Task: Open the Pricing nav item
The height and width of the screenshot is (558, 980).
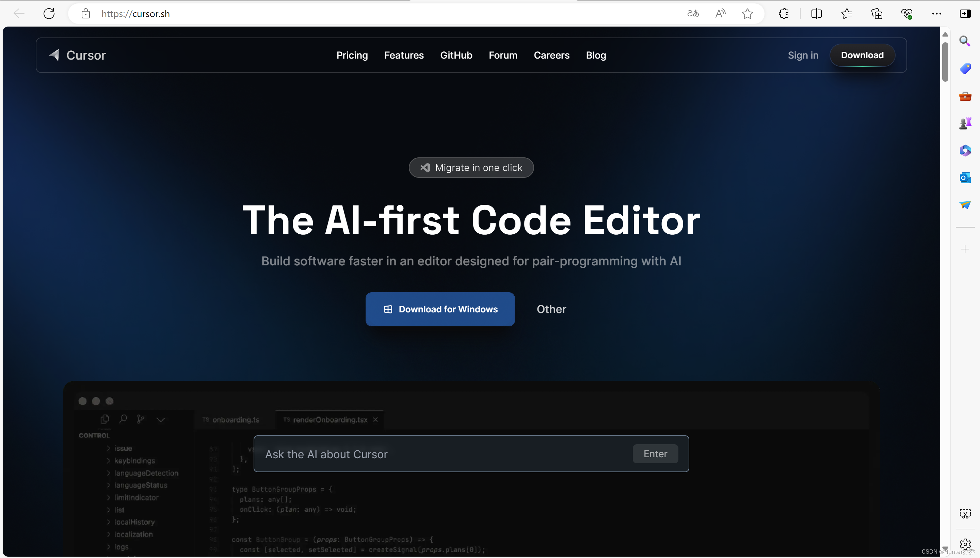Action: (352, 55)
